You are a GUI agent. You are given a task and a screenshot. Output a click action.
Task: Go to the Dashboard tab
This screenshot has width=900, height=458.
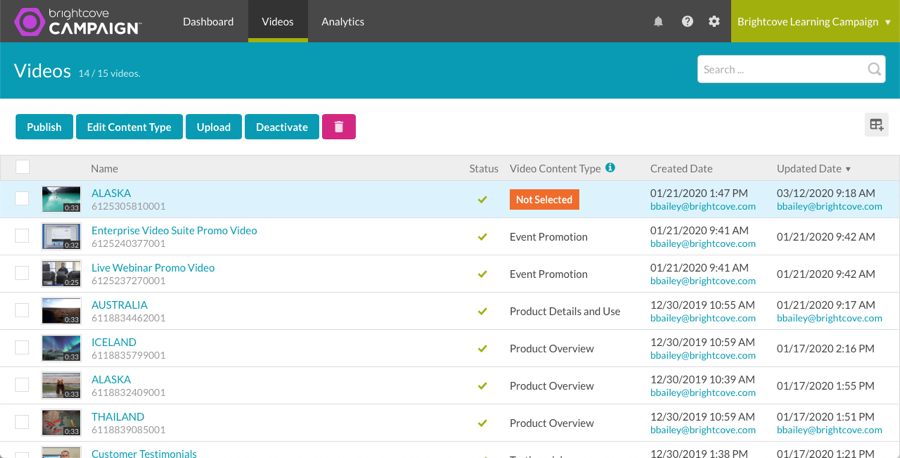208,21
